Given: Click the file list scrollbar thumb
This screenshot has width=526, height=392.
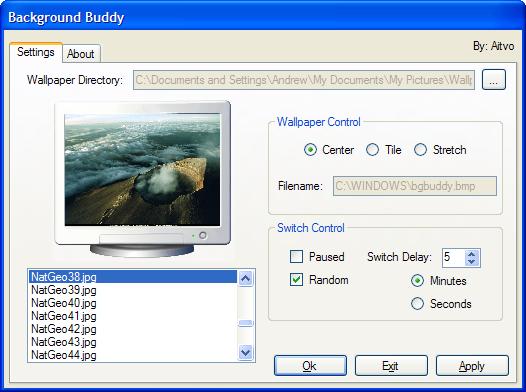Looking at the screenshot, I should coord(246,323).
